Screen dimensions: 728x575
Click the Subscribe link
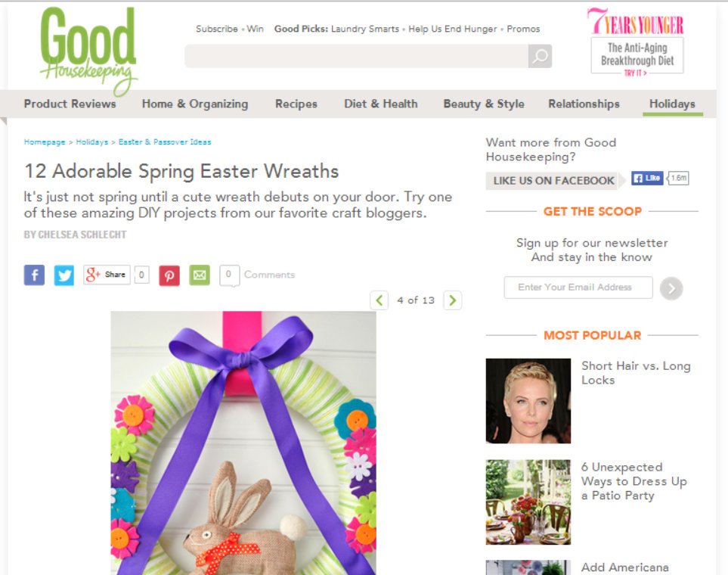pyautogui.click(x=217, y=29)
